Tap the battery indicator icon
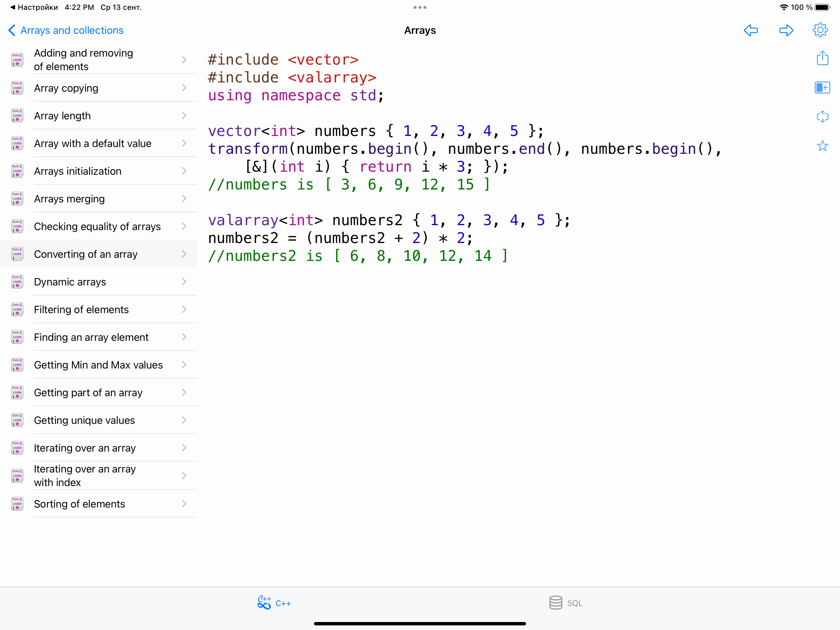 [x=822, y=7]
